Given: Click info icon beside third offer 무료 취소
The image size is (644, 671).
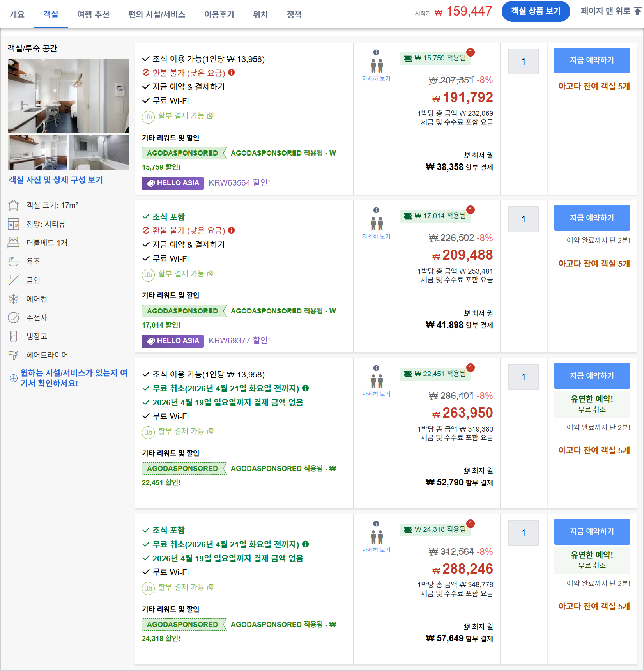Looking at the screenshot, I should click(306, 388).
